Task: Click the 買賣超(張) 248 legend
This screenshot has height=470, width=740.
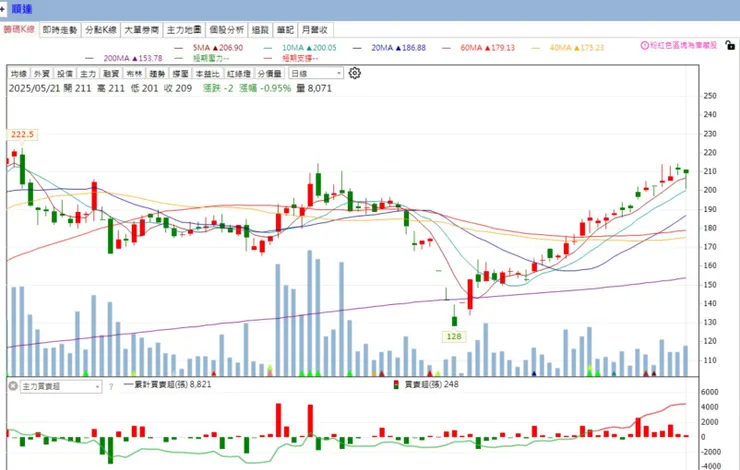Action: [x=426, y=384]
